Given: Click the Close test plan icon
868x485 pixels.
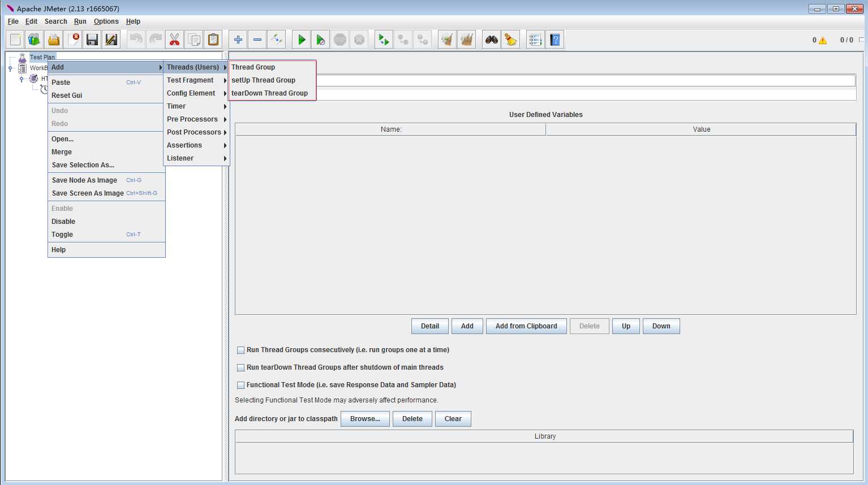Looking at the screenshot, I should click(73, 40).
